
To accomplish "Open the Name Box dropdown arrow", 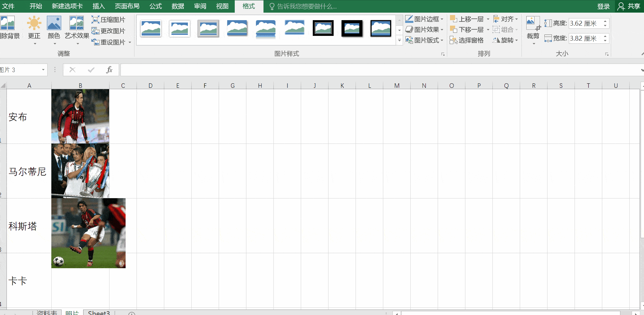I will pos(43,70).
